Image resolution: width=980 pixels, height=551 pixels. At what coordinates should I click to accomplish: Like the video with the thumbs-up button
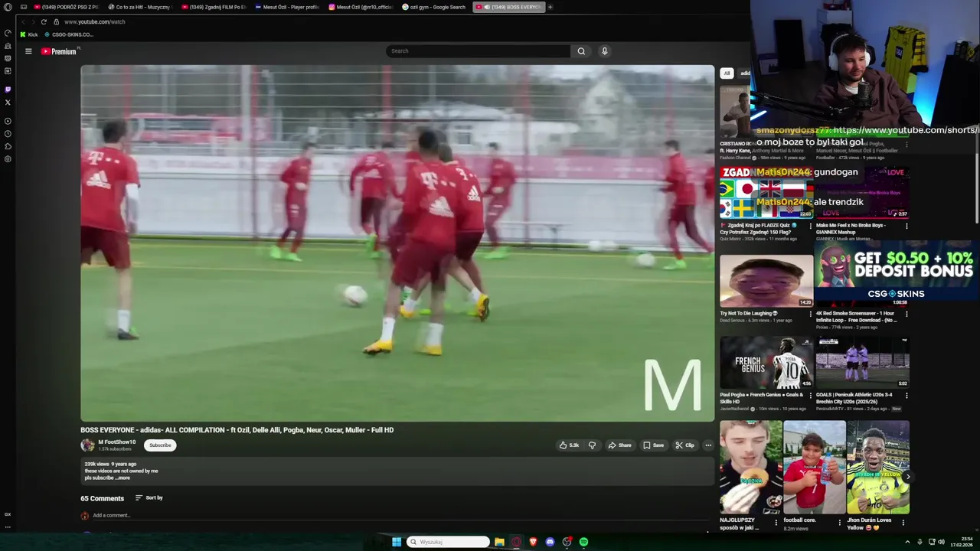tap(569, 445)
